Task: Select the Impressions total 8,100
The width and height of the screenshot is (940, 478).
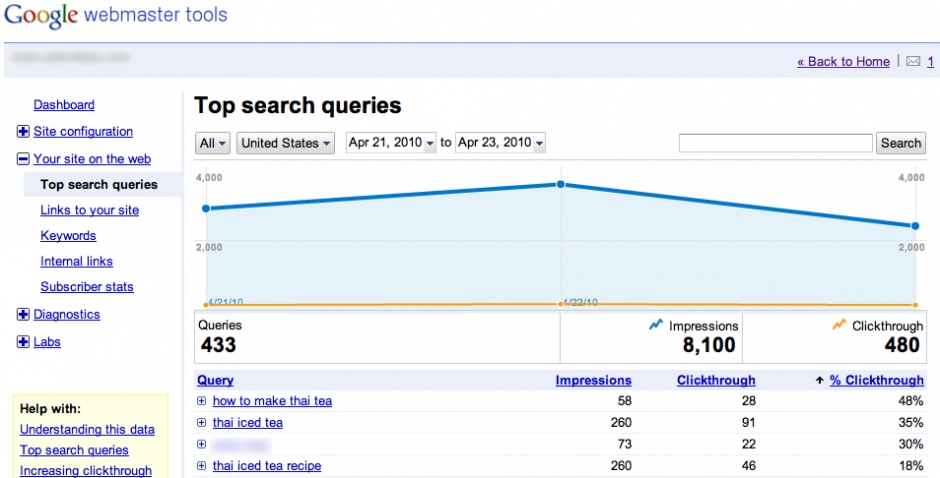Action: [709, 345]
